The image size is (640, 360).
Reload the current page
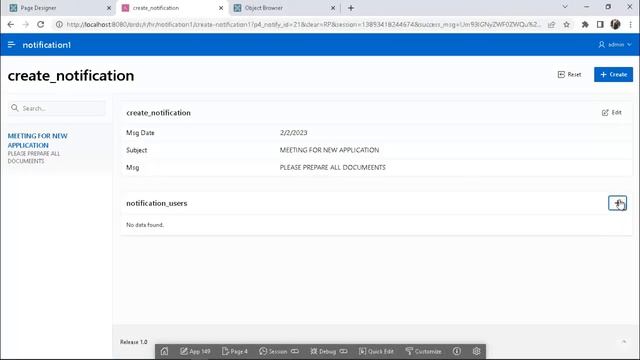pos(40,24)
